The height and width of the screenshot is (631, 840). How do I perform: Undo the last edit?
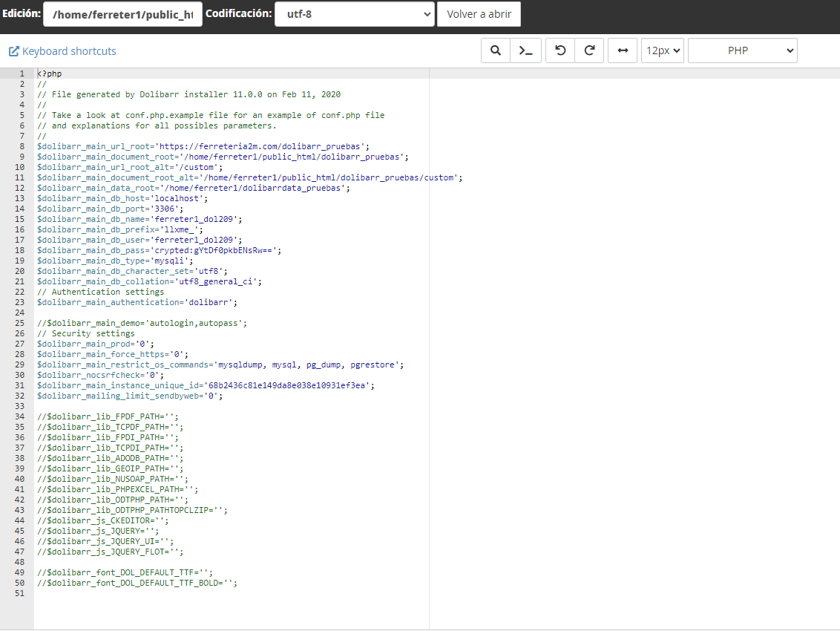[560, 50]
